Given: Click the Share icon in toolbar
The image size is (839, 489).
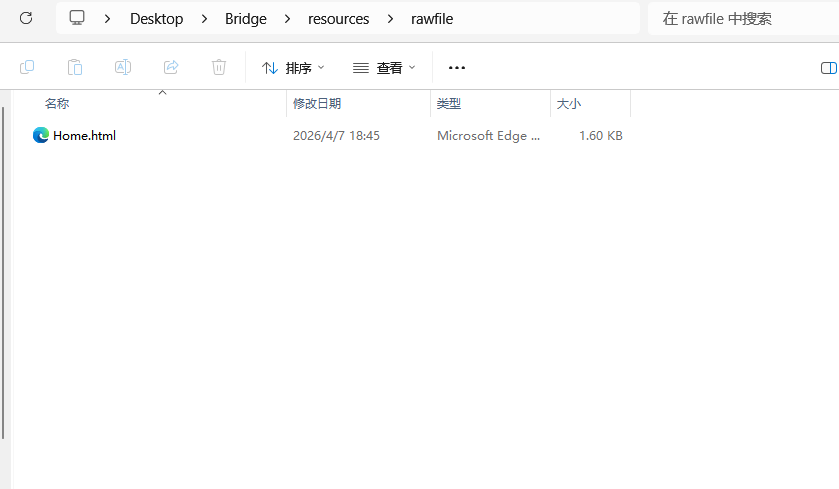Looking at the screenshot, I should pyautogui.click(x=171, y=67).
